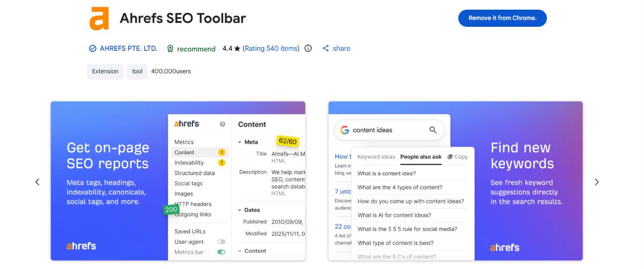The image size is (644, 269).
Task: Click the share link text
Action: pyautogui.click(x=341, y=48)
